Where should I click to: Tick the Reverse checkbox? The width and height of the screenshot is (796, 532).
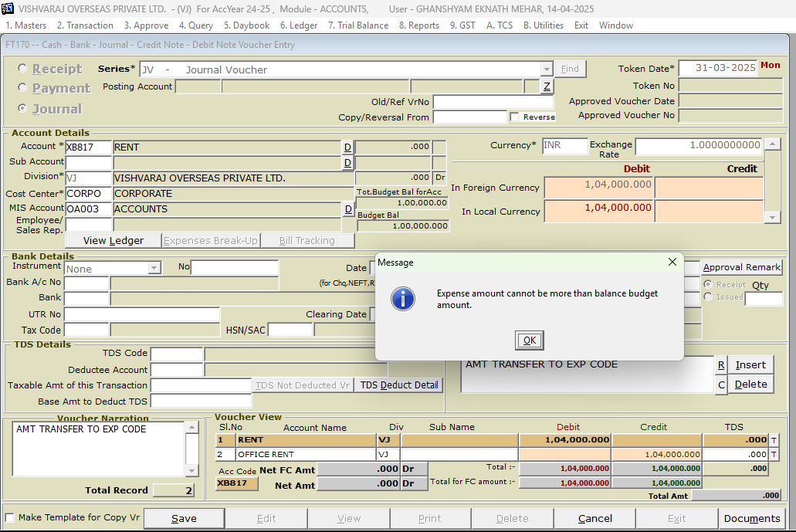click(x=514, y=117)
